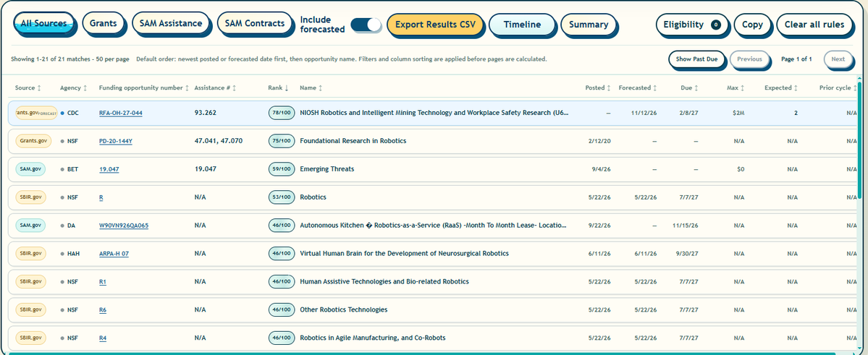Open funding link R1
This screenshot has height=355, width=868.
(103, 282)
